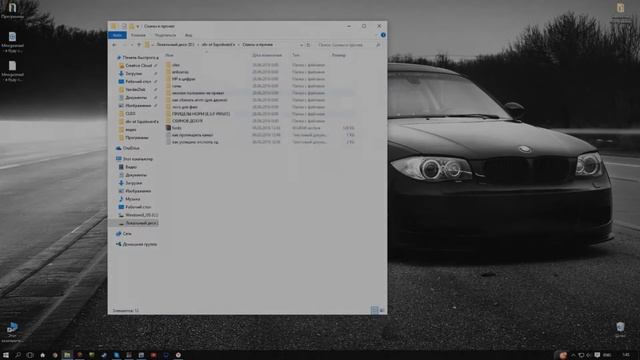Open Task View on the taskbar

tap(30, 355)
